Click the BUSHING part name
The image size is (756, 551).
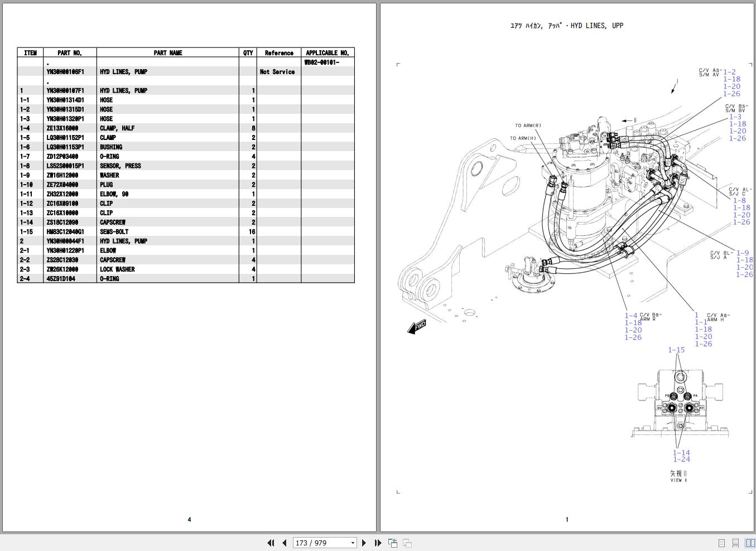(111, 147)
